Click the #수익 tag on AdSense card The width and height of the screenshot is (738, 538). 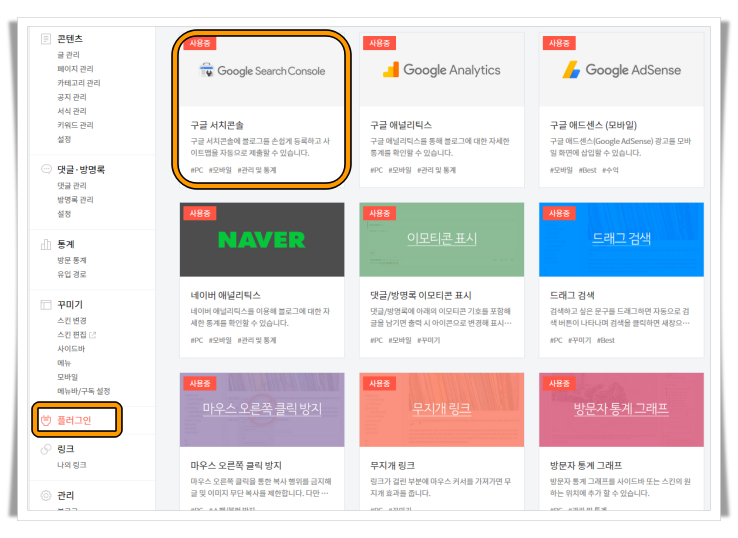(x=610, y=170)
